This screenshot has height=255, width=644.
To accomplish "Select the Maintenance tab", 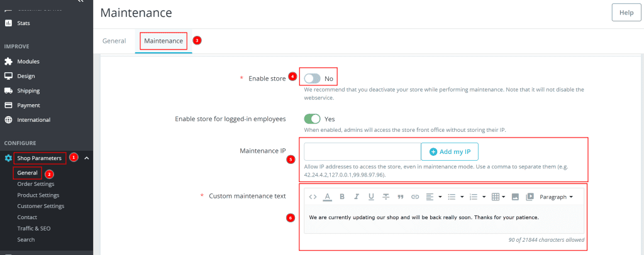I will pos(164,41).
